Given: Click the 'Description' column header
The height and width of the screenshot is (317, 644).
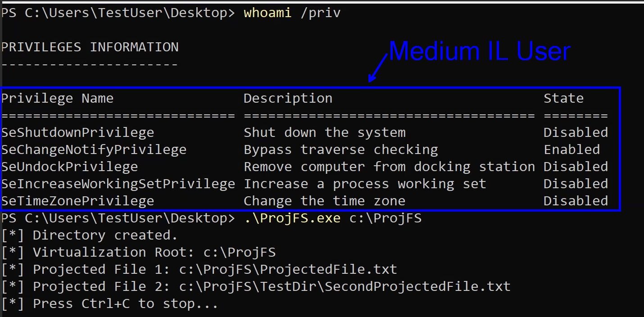Looking at the screenshot, I should coord(288,98).
